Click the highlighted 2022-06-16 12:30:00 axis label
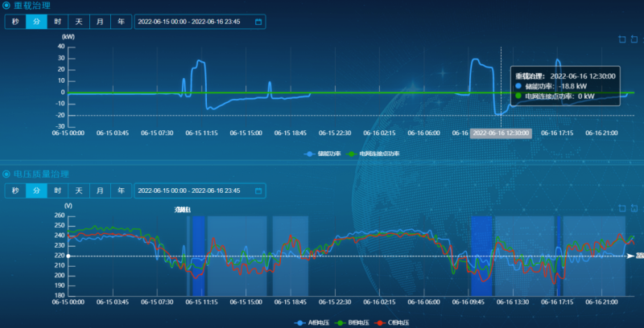Screen dimensions: 644x328 [x=501, y=133]
